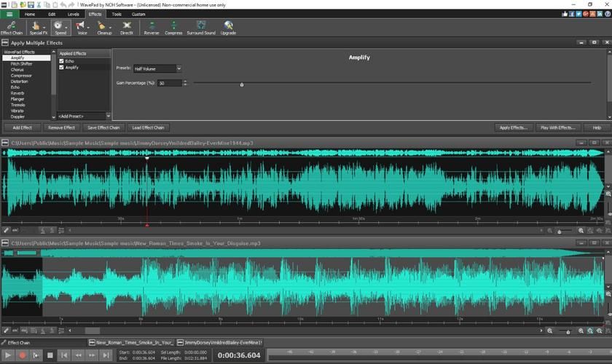
Task: Open the Effect Chain tool
Action: pos(12,28)
